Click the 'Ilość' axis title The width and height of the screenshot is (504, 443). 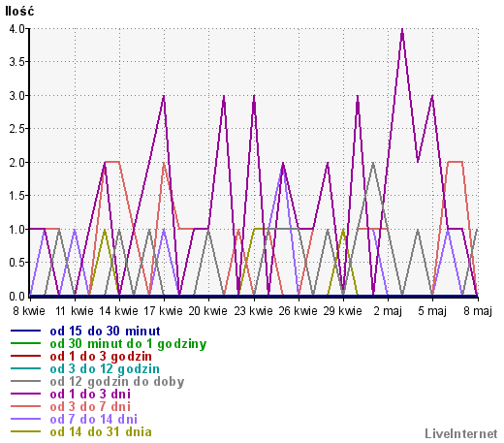19,12
